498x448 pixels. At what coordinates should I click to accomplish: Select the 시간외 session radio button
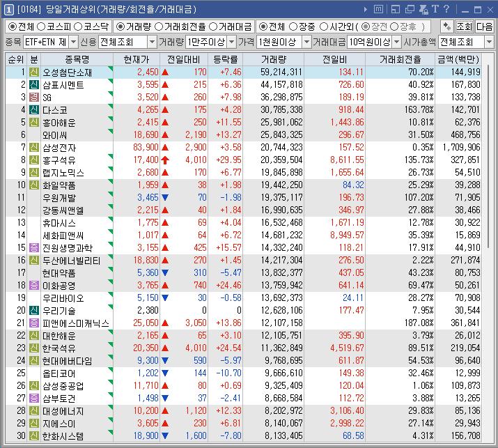324,26
